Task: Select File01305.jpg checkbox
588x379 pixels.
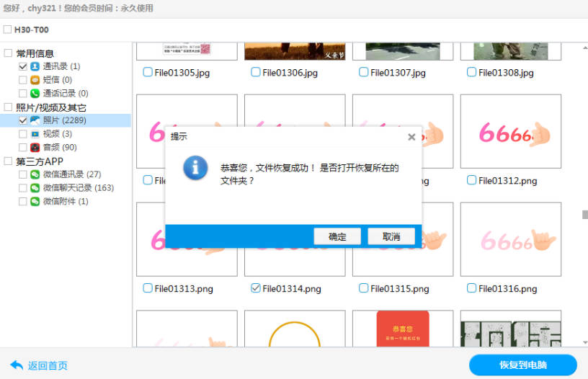Action: (148, 72)
